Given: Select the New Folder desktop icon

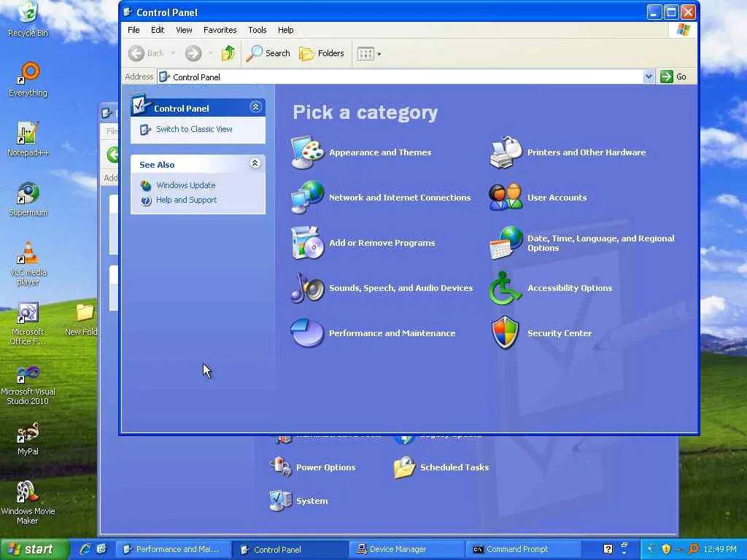Looking at the screenshot, I should pyautogui.click(x=82, y=319).
